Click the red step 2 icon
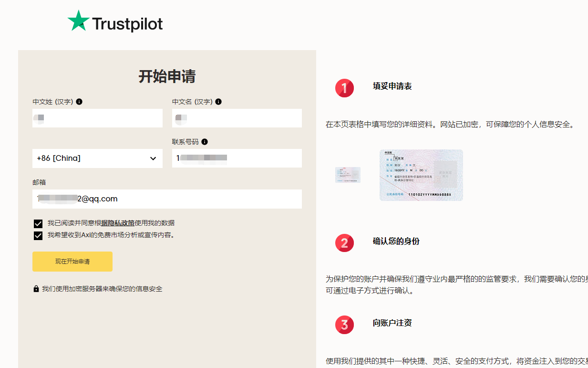This screenshot has width=588, height=368. 344,243
